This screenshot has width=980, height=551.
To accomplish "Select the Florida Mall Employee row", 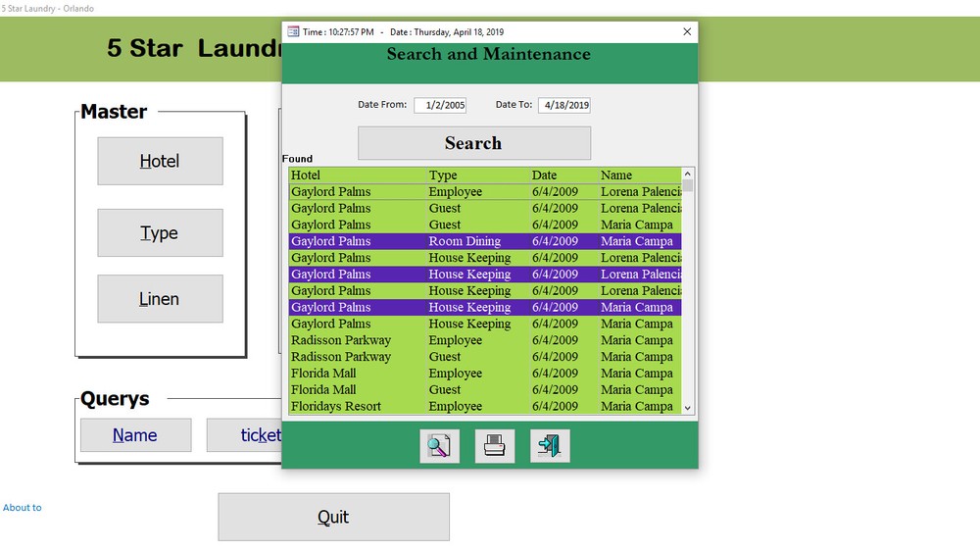I will (x=485, y=374).
